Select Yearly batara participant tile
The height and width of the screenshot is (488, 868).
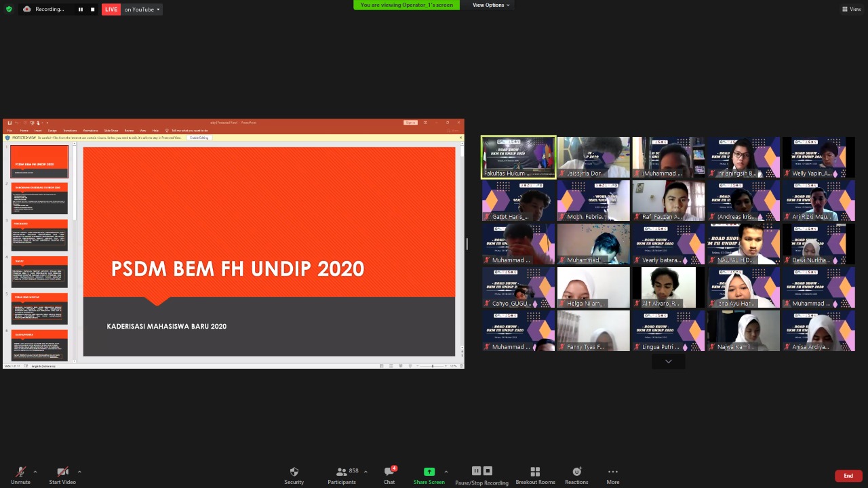(x=669, y=244)
